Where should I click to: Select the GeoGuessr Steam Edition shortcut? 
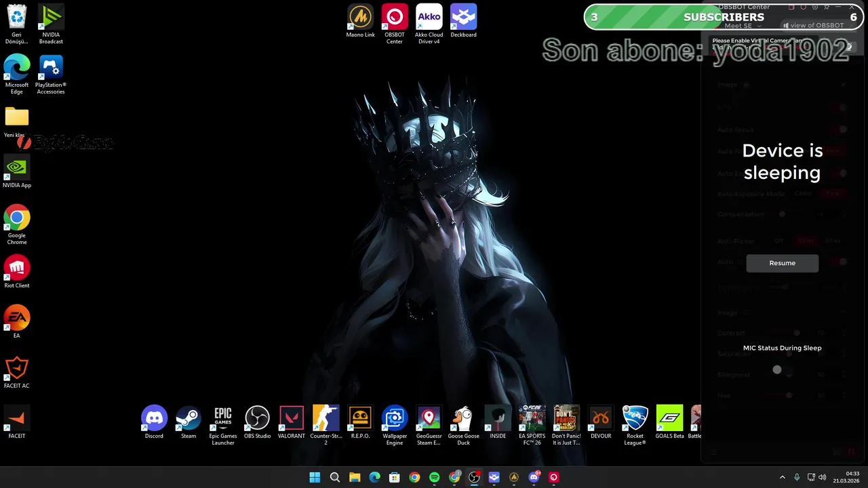tap(429, 426)
